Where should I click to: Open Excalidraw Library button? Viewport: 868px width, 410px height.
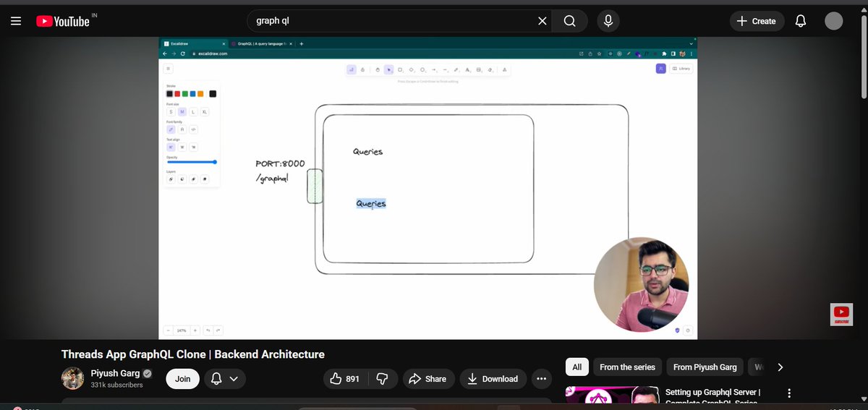pos(681,69)
